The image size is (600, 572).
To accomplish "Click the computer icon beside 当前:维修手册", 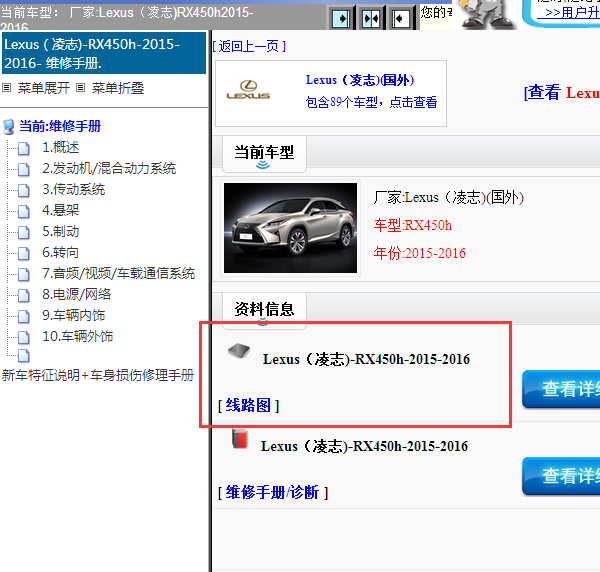I will [x=8, y=127].
